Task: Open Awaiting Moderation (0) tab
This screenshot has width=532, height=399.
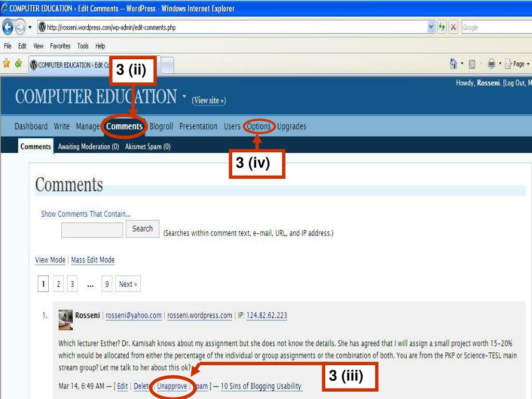Action: [88, 147]
